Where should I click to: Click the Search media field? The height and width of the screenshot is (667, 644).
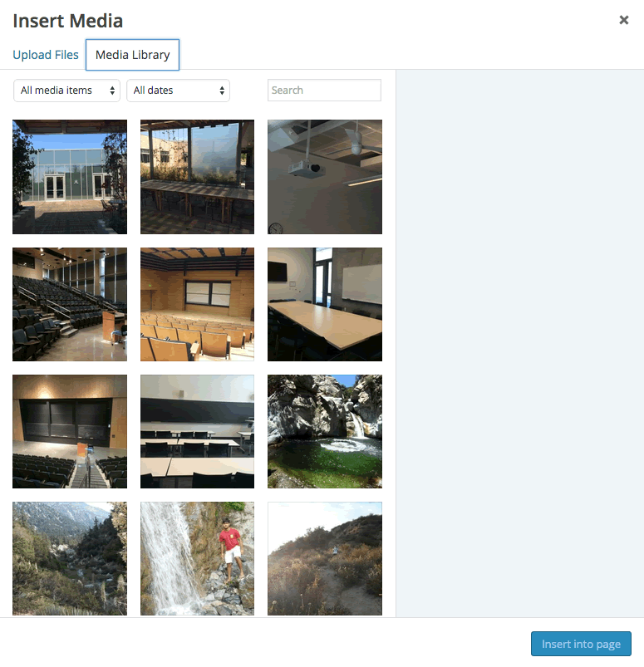[x=324, y=91]
